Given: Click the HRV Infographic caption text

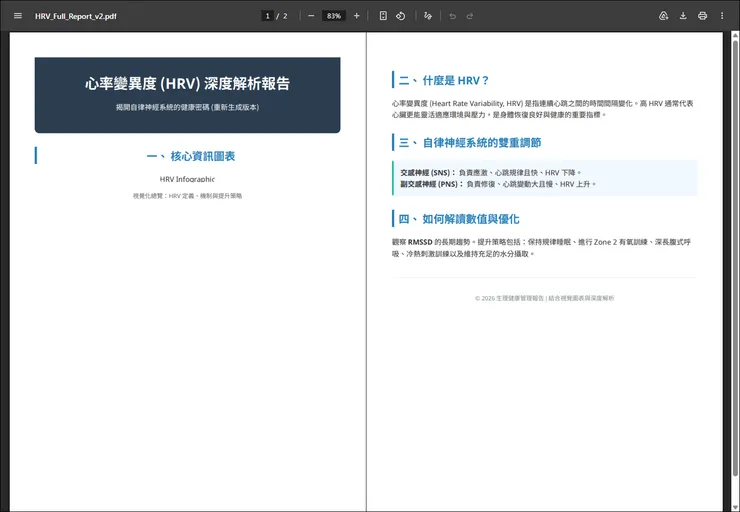Looking at the screenshot, I should (x=187, y=179).
